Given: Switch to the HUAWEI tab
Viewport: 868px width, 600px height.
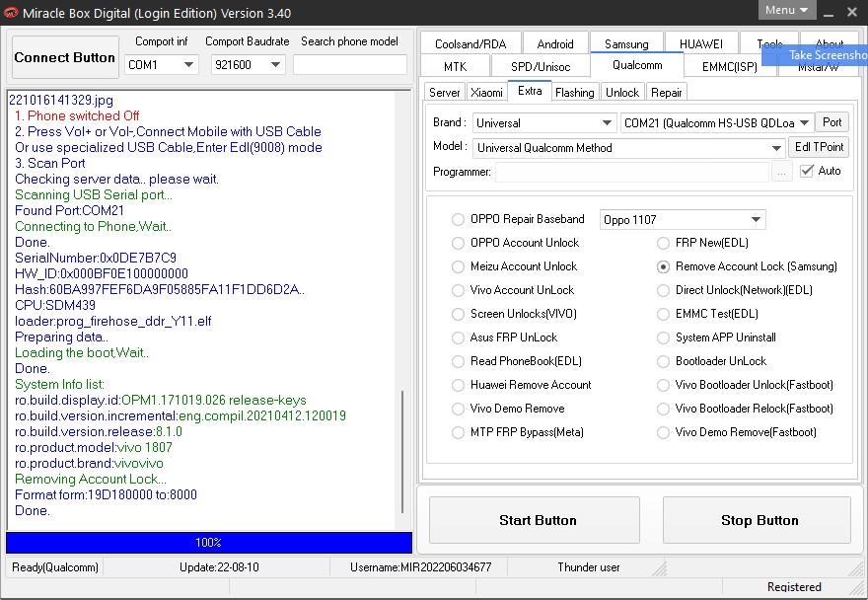Looking at the screenshot, I should (x=701, y=43).
